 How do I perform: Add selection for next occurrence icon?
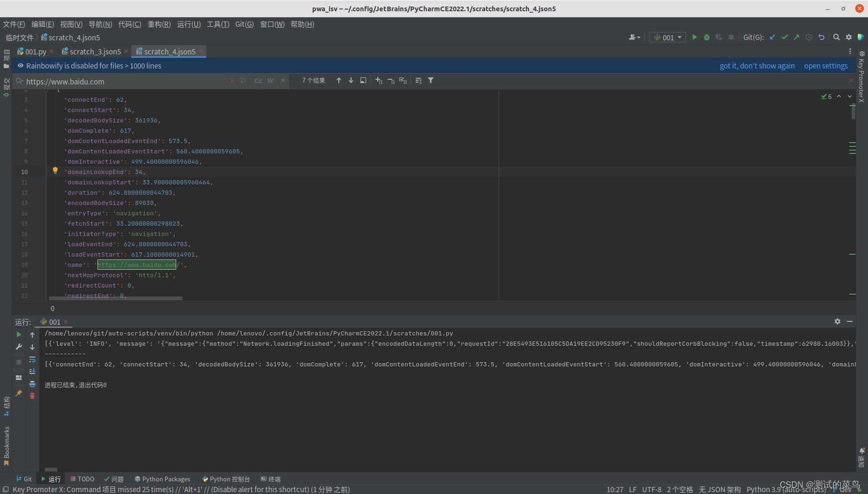pos(379,81)
